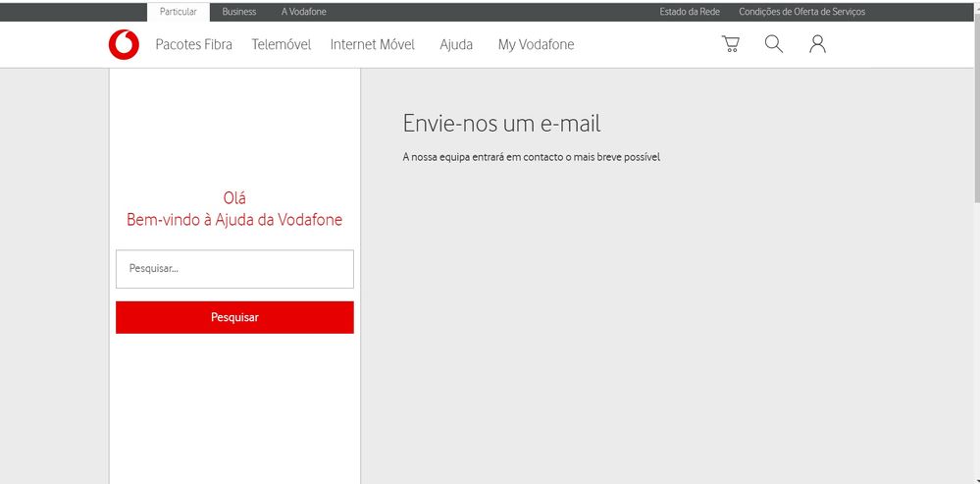Click the Bem-vindo à Ajuda da Vodafone text
Viewport: 980px width, 484px height.
[x=234, y=220]
